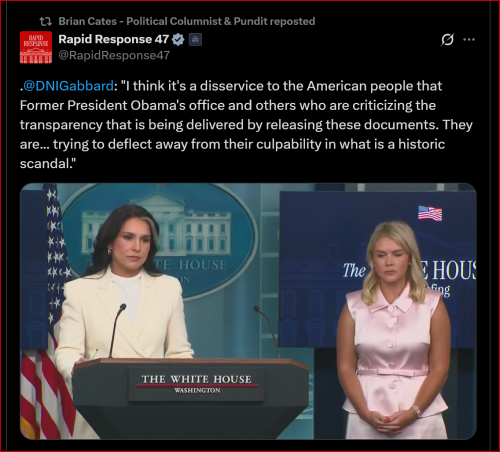This screenshot has width=500, height=452.
Task: Open the @RapidResponse47 handle
Action: [114, 55]
